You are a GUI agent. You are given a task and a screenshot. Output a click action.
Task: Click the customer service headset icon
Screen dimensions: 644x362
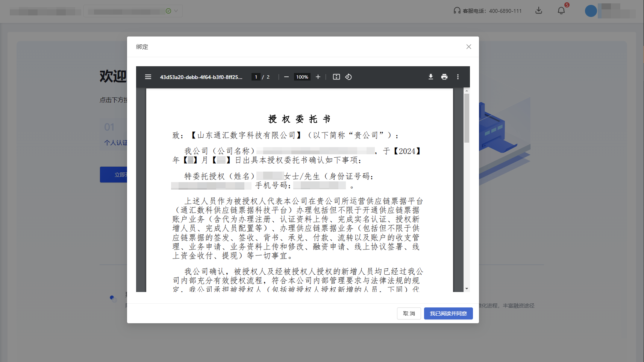457,11
